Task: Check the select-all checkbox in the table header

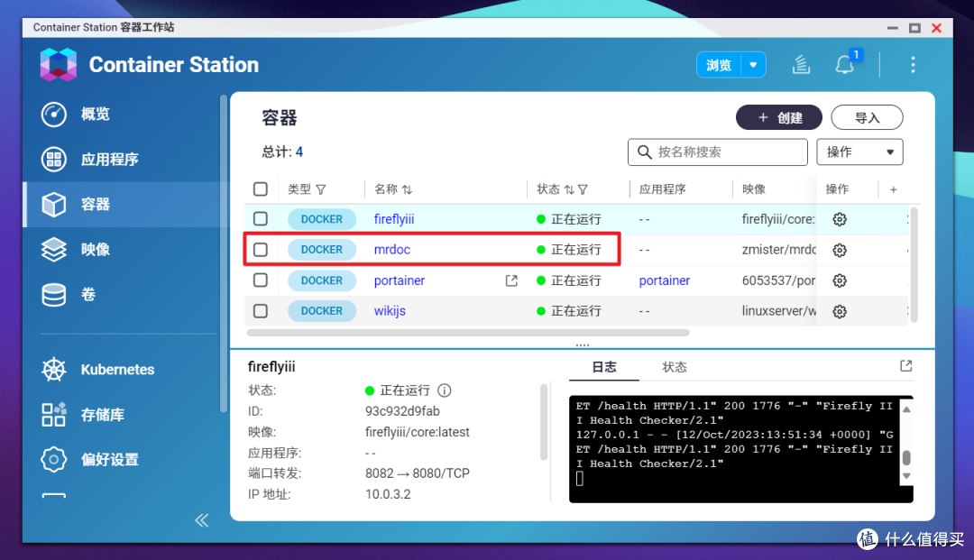Action: (x=261, y=188)
